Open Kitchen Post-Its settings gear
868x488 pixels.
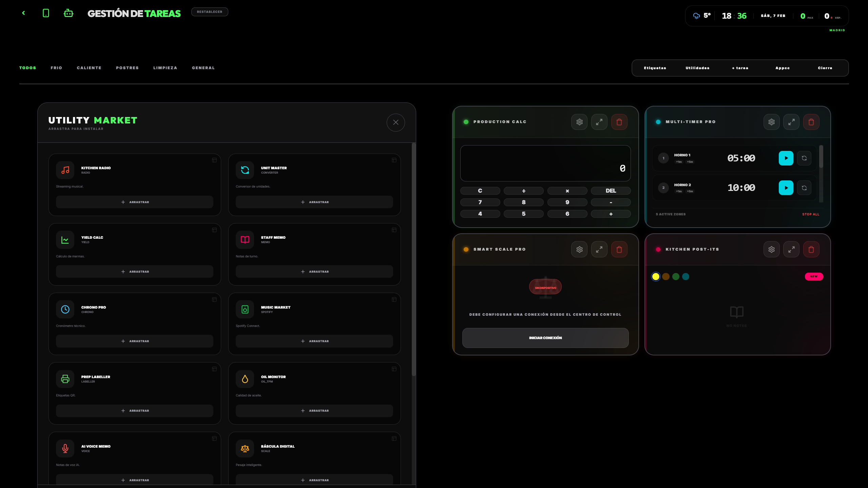tap(771, 249)
